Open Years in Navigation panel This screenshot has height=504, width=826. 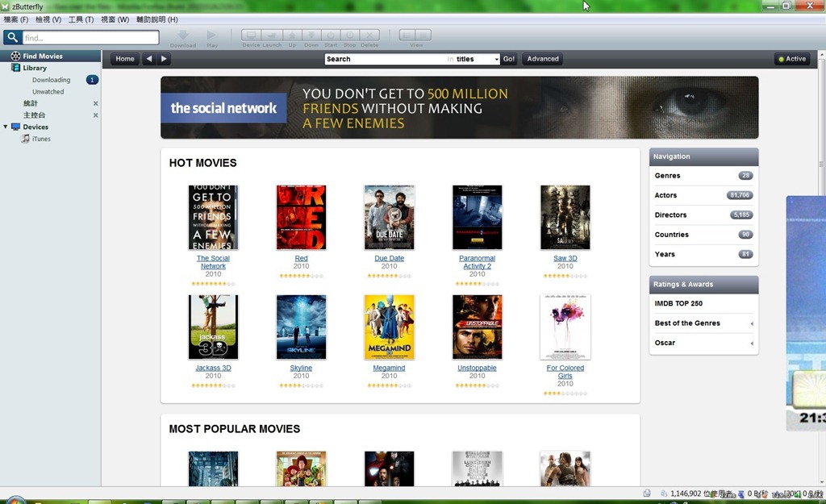703,254
